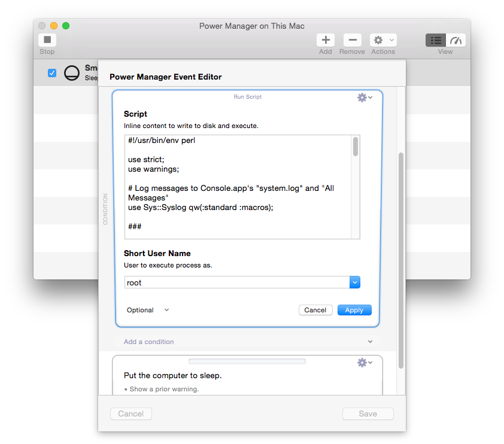Expand the Optional dropdown
The image size is (504, 444).
click(x=148, y=310)
